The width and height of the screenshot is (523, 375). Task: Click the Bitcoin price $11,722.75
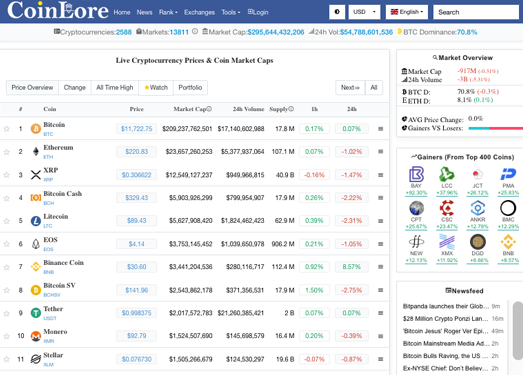(x=136, y=129)
